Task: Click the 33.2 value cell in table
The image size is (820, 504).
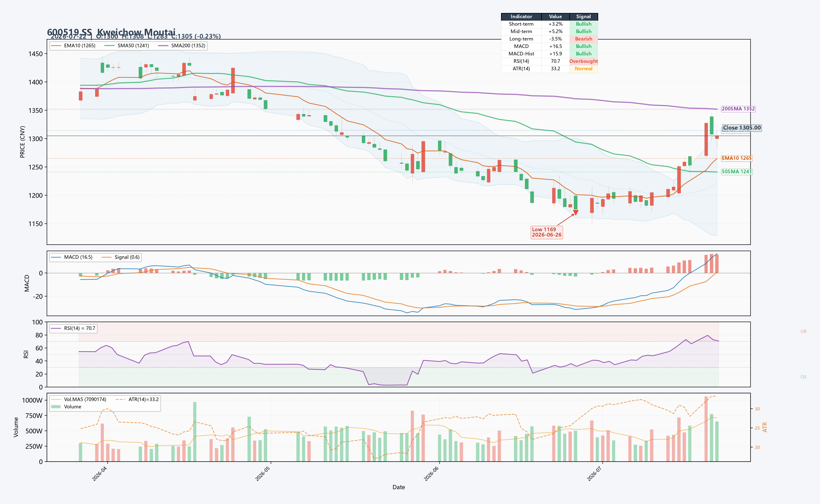Action: point(556,69)
